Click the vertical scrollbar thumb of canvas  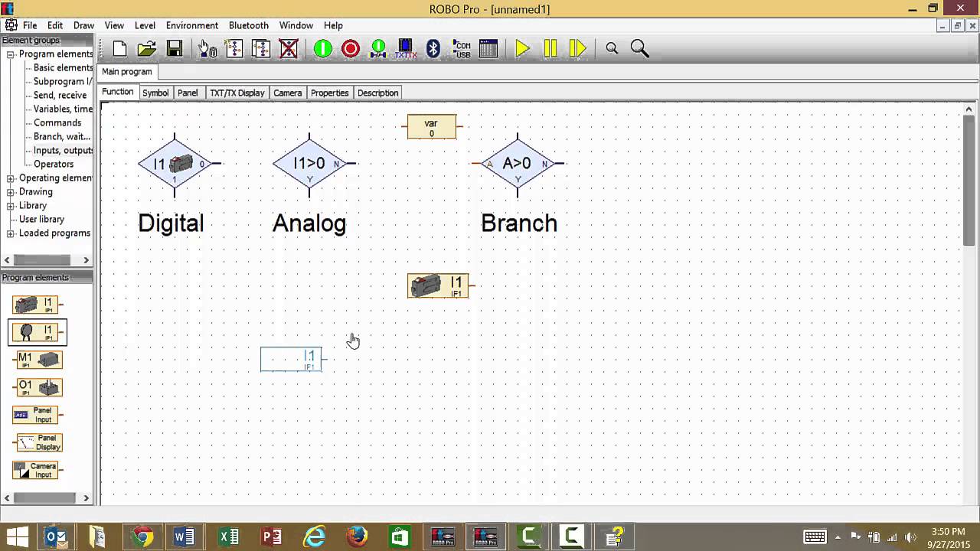click(x=969, y=180)
